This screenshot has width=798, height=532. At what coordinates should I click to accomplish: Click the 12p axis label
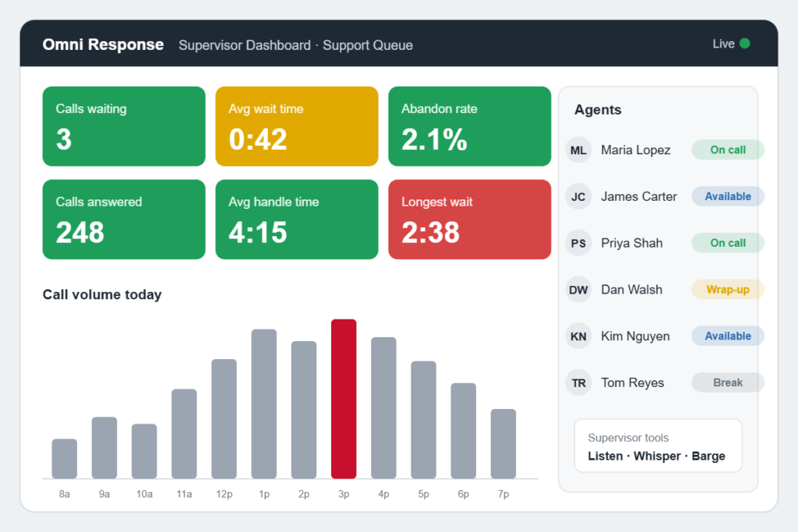pyautogui.click(x=224, y=495)
